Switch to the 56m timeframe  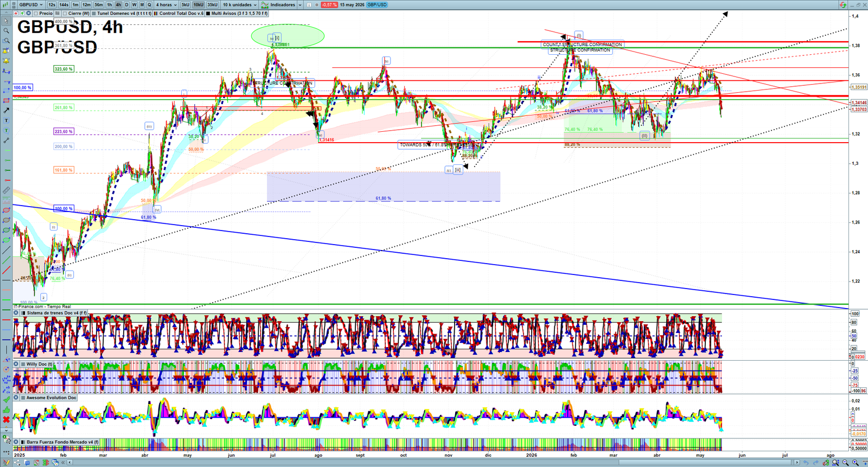99,5
